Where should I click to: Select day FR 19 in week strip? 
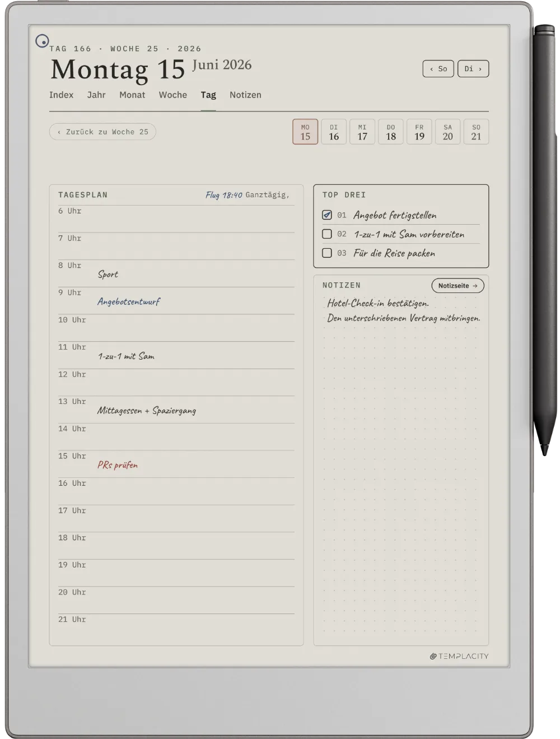click(x=419, y=132)
